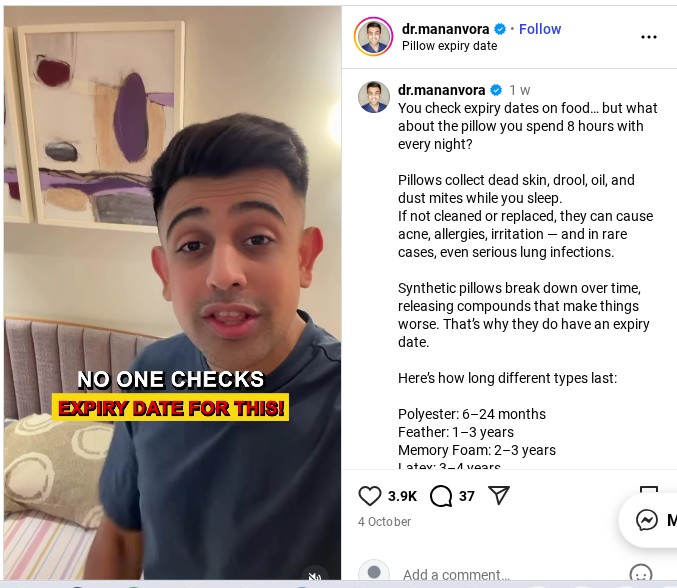Click the Follow link next to dr.mananvora
The image size is (677, 588).
click(x=540, y=29)
